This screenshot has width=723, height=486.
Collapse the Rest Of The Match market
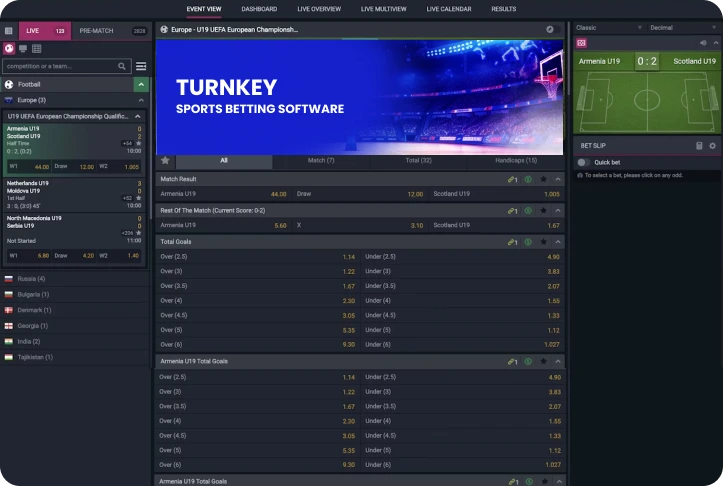click(x=558, y=211)
